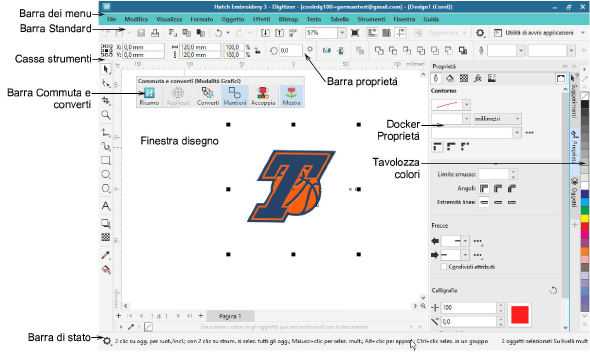Select the Transparency checkerboard tool
The image size is (590, 364).
point(106,237)
